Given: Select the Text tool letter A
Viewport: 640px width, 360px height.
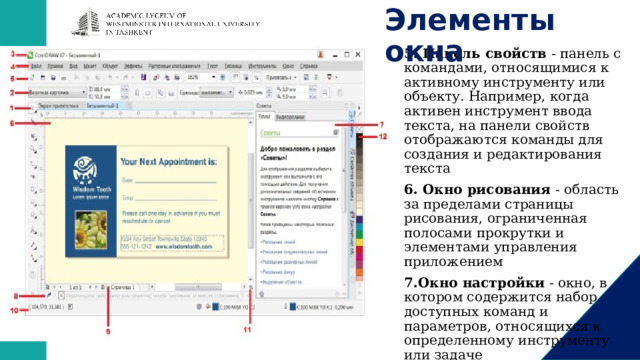Looking at the screenshot, I should (33, 230).
